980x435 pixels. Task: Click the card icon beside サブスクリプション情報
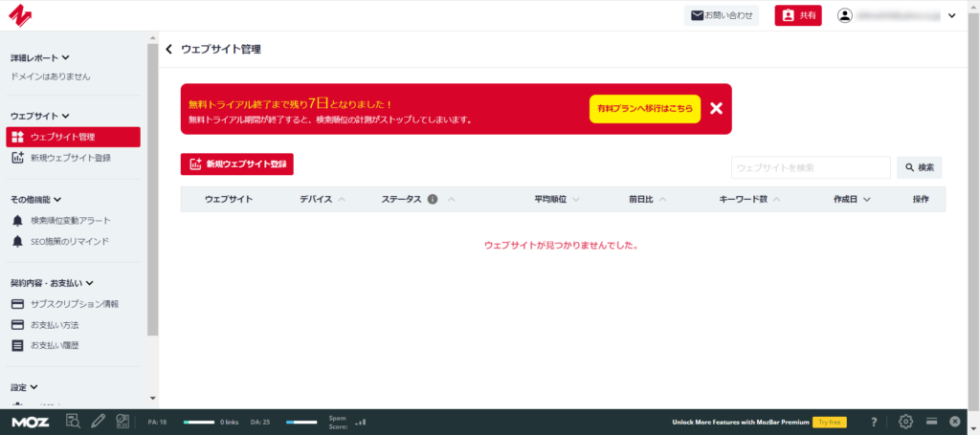[17, 304]
